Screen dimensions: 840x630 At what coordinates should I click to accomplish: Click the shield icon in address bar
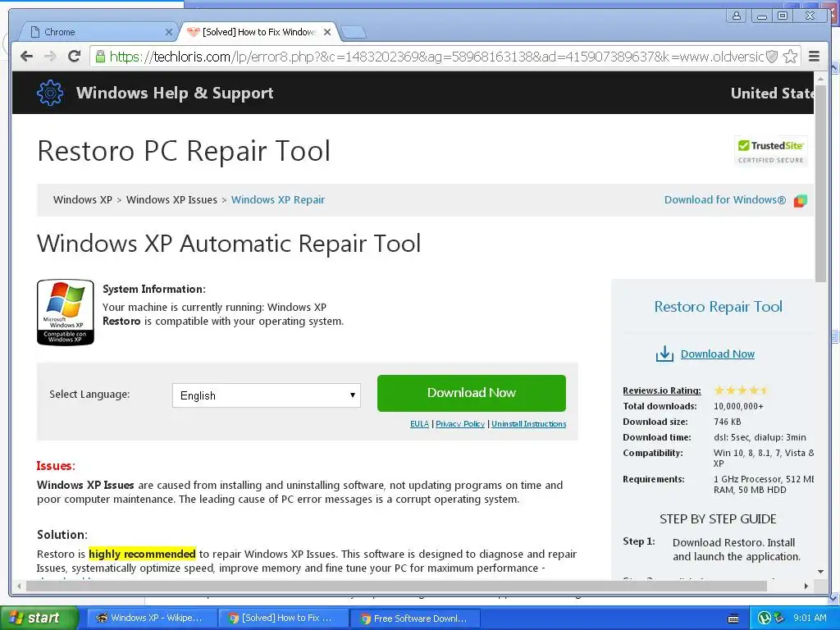tap(771, 57)
